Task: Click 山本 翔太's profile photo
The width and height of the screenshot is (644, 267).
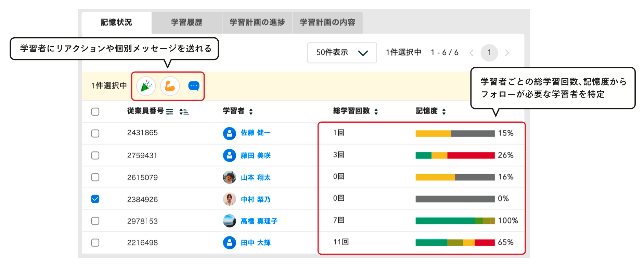Action: pos(229,177)
